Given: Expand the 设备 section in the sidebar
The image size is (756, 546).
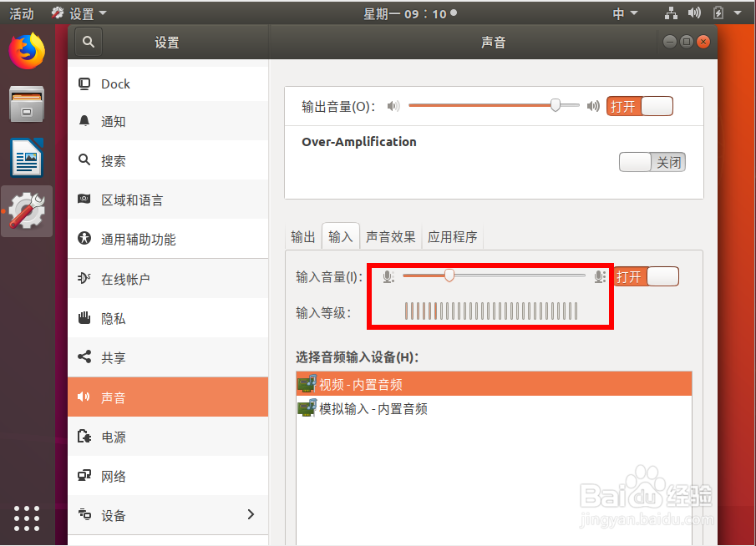Looking at the screenshot, I should coord(167,516).
